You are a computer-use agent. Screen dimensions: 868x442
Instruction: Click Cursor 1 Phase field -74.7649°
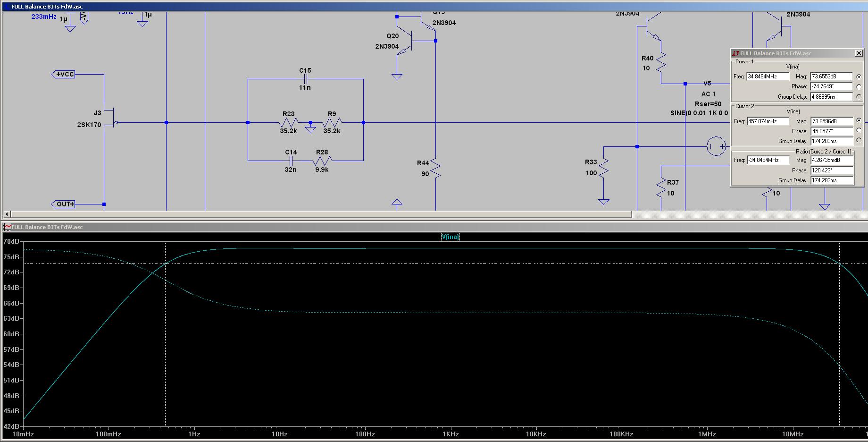point(831,86)
